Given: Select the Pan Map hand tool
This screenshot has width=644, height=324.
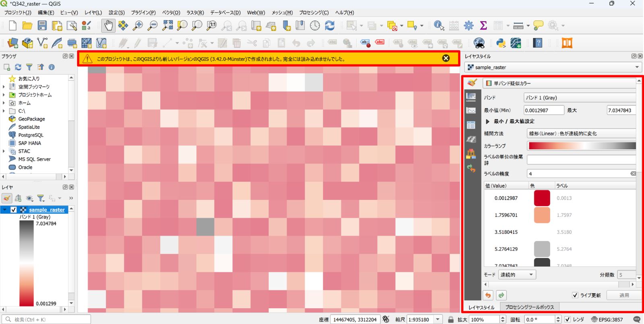Looking at the screenshot, I should pos(108,26).
